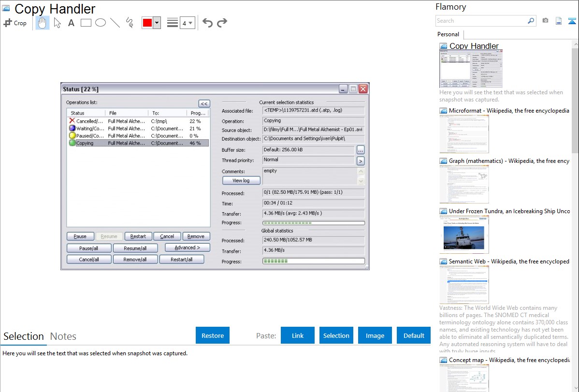The image size is (579, 392).
Task: Undo the last annotation
Action: click(x=207, y=23)
